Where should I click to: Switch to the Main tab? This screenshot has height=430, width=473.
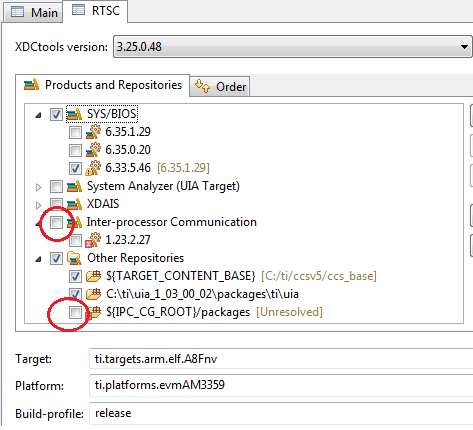click(x=34, y=12)
